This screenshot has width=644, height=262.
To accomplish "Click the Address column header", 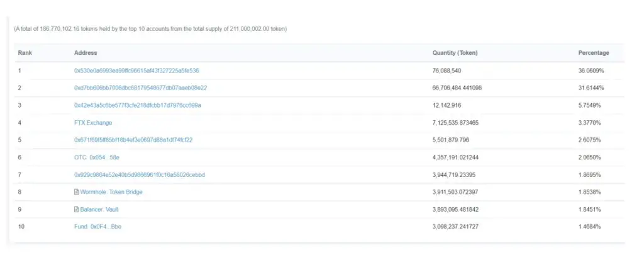I will (x=86, y=53).
